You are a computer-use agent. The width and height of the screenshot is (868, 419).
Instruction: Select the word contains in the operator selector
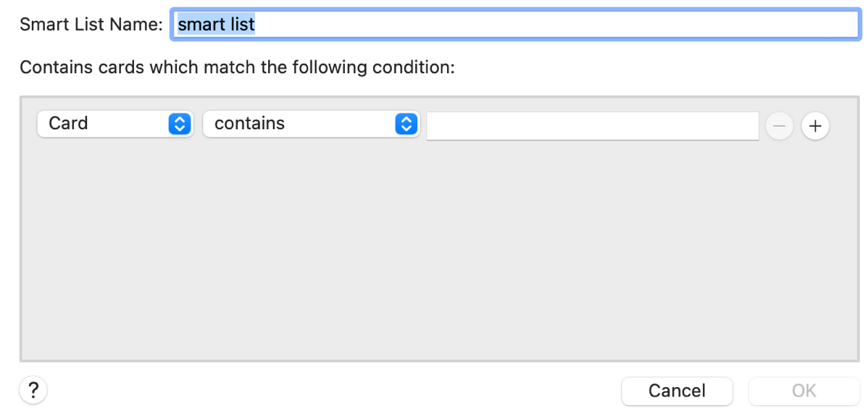click(249, 124)
